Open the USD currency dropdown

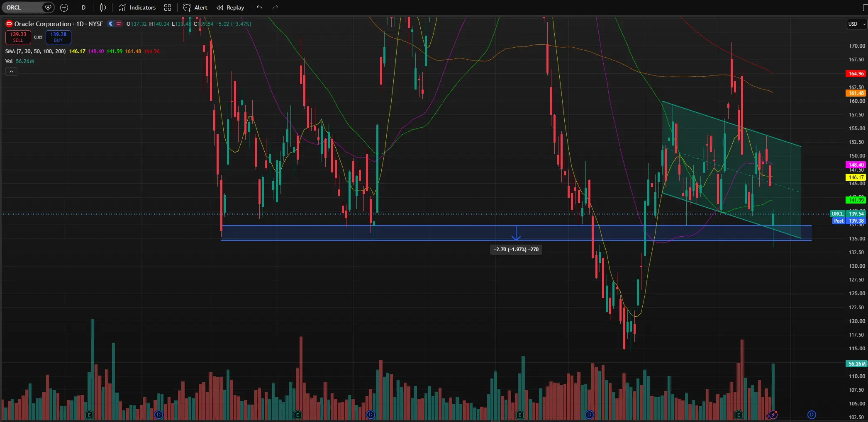point(857,24)
